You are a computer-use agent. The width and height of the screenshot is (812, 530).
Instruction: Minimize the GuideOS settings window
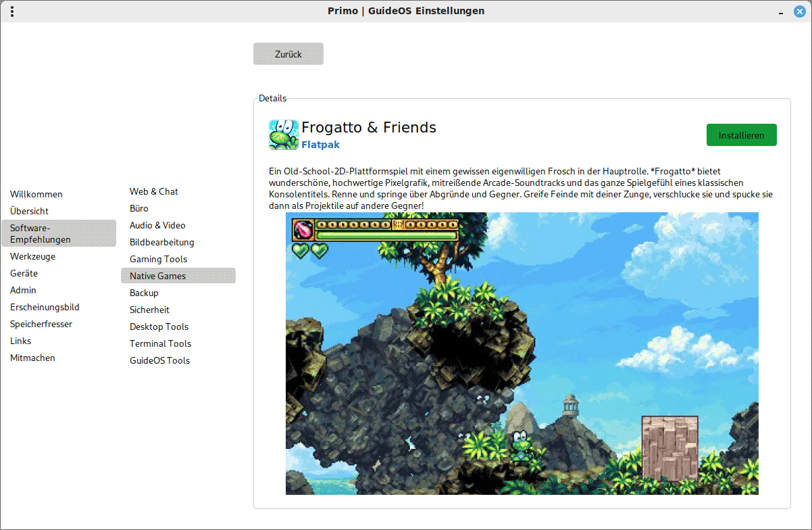(782, 11)
